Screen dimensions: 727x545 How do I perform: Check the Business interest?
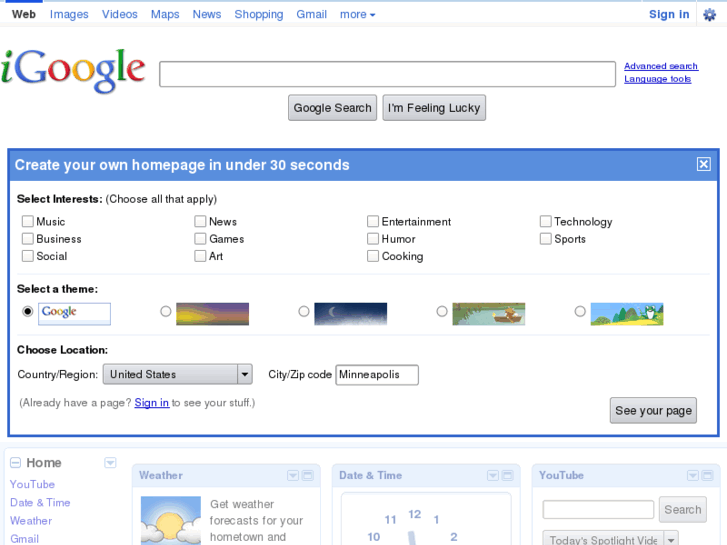click(x=28, y=238)
